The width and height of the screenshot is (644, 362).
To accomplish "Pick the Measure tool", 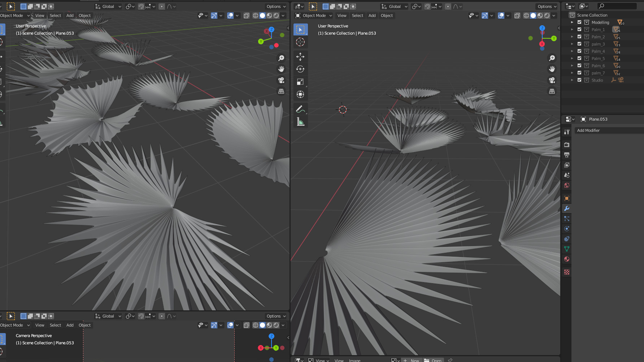I will (x=300, y=122).
